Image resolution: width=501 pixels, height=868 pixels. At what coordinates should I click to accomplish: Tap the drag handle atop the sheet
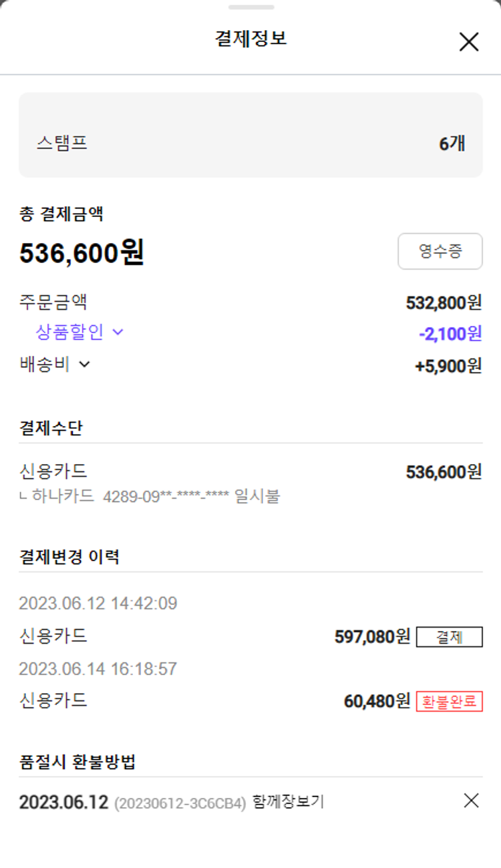click(x=251, y=7)
